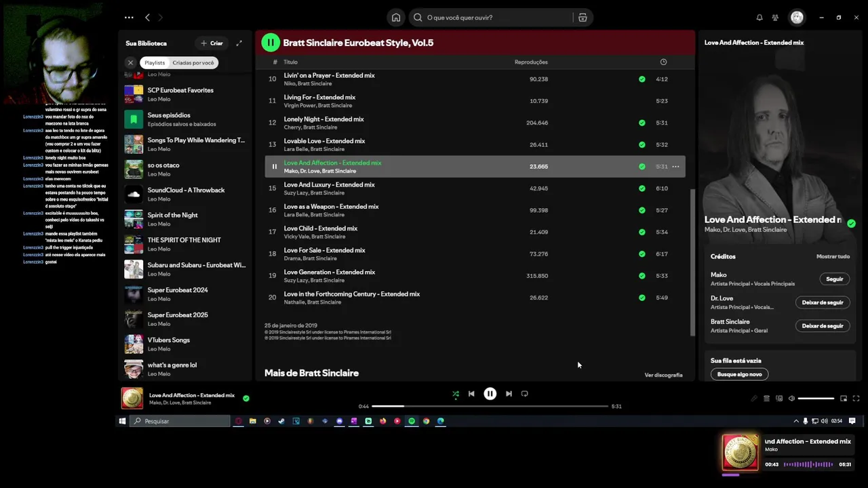Select the Criadas por você filter chip
Screen dimensions: 868x488
tap(193, 62)
